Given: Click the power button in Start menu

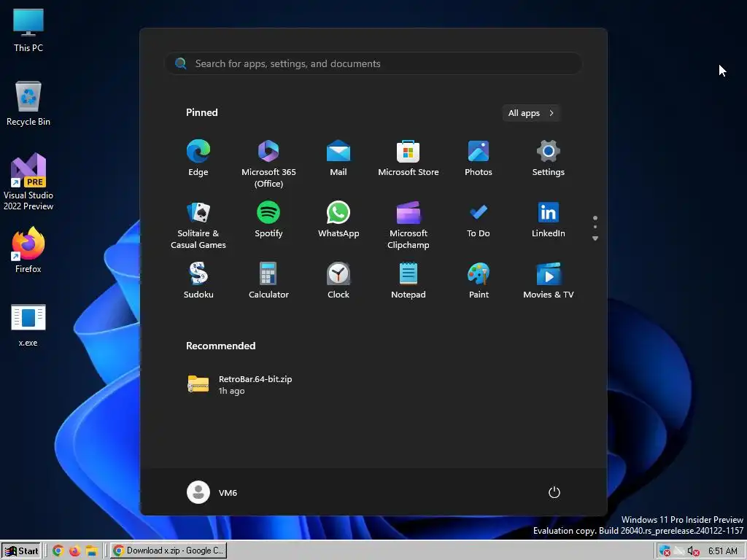Looking at the screenshot, I should click(554, 492).
